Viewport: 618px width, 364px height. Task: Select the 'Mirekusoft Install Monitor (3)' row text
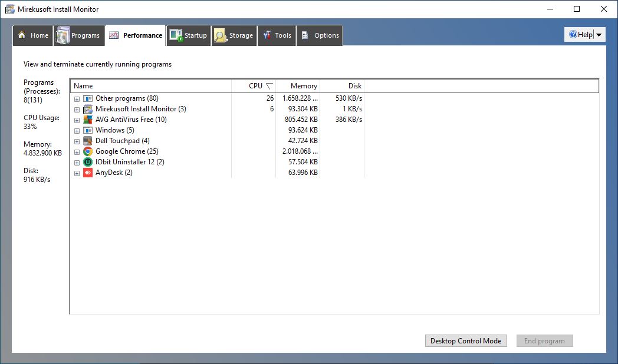point(141,109)
